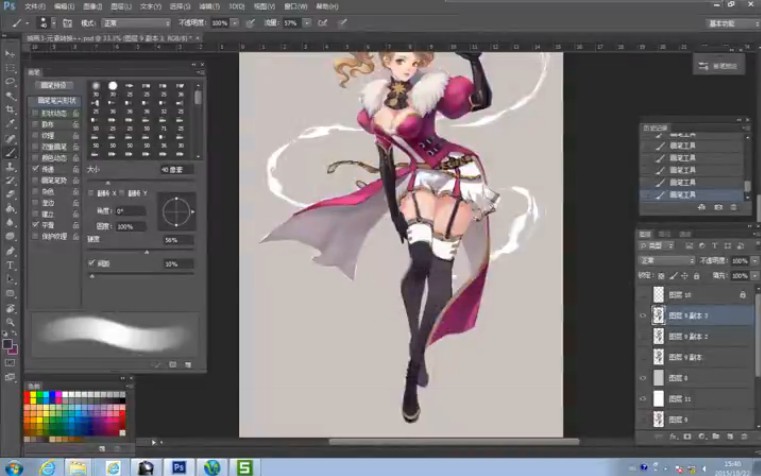761x476 pixels.
Task: Select the Type tool
Action: click(10, 265)
